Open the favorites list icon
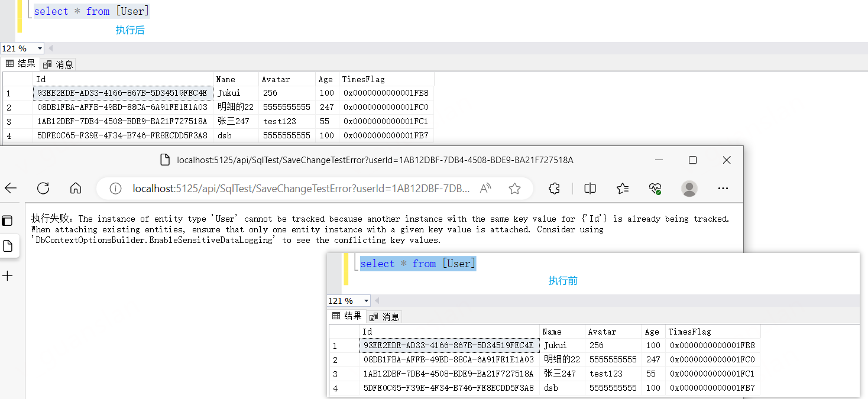Image resolution: width=868 pixels, height=399 pixels. (622, 189)
